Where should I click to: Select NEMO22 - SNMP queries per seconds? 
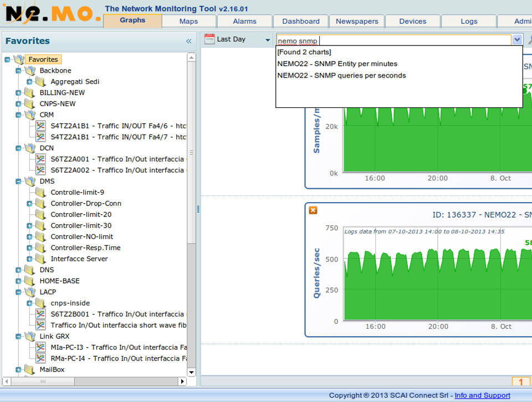click(341, 75)
